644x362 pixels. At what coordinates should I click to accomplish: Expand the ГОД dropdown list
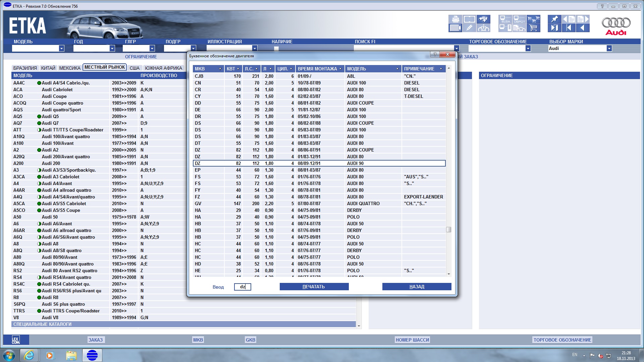[112, 48]
